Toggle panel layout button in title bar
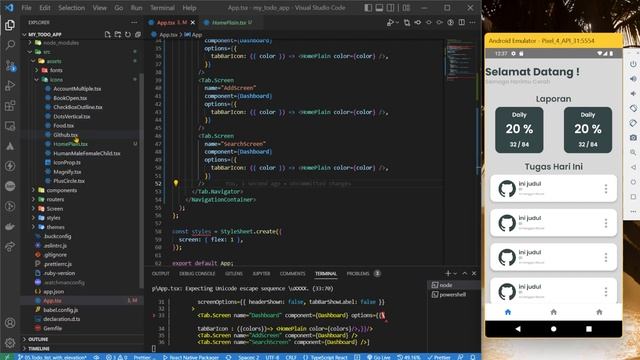 coord(379,8)
